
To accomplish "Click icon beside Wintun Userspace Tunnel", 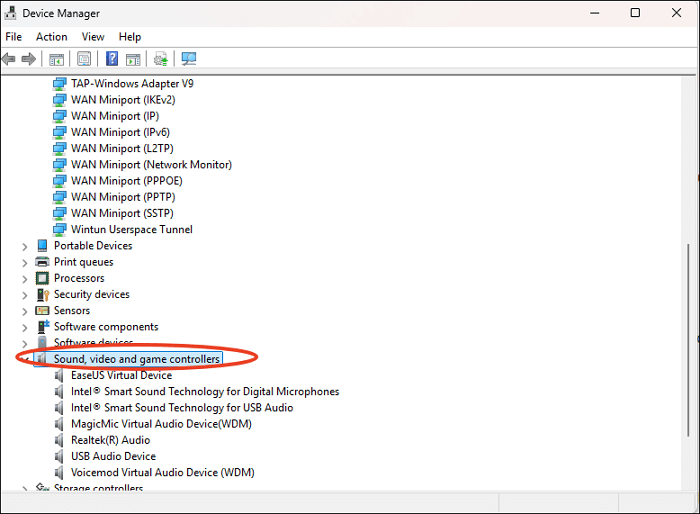I will [x=59, y=230].
